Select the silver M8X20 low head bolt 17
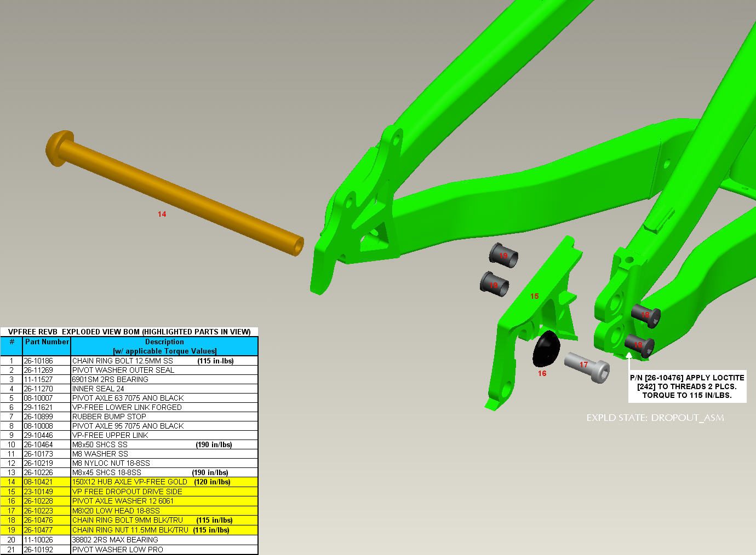Viewport: 756px width, 555px height. click(586, 366)
